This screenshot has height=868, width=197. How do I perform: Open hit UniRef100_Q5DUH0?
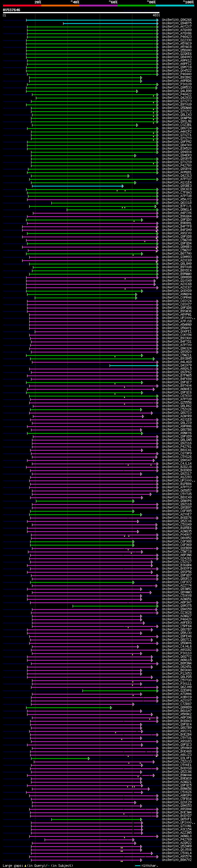(x=176, y=50)
